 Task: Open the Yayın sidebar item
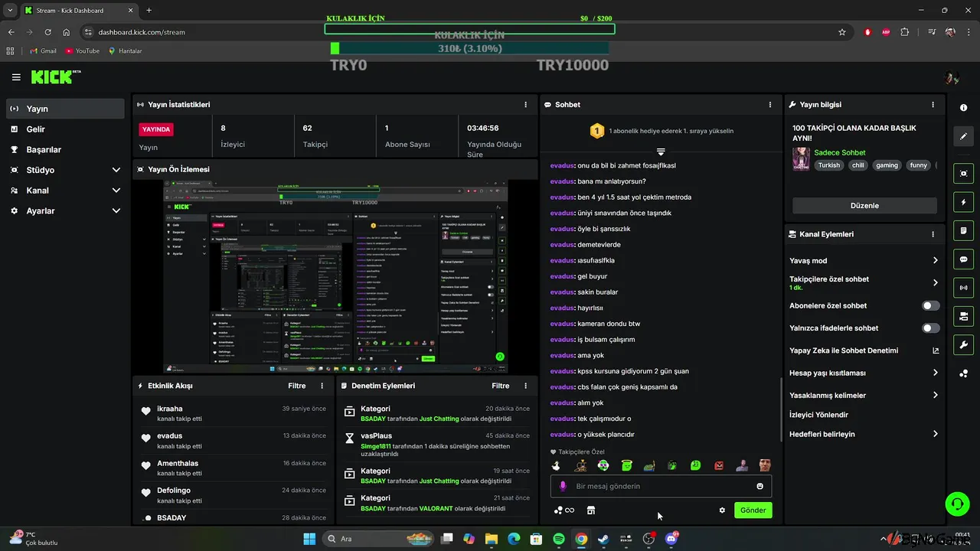coord(65,109)
